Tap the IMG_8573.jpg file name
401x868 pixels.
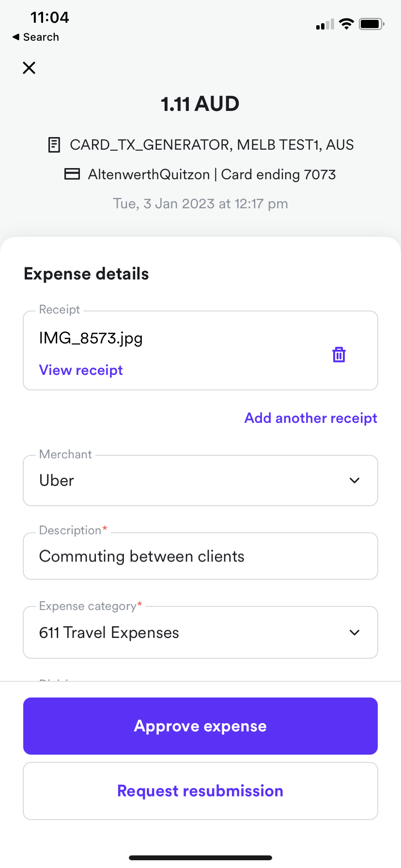pos(91,338)
